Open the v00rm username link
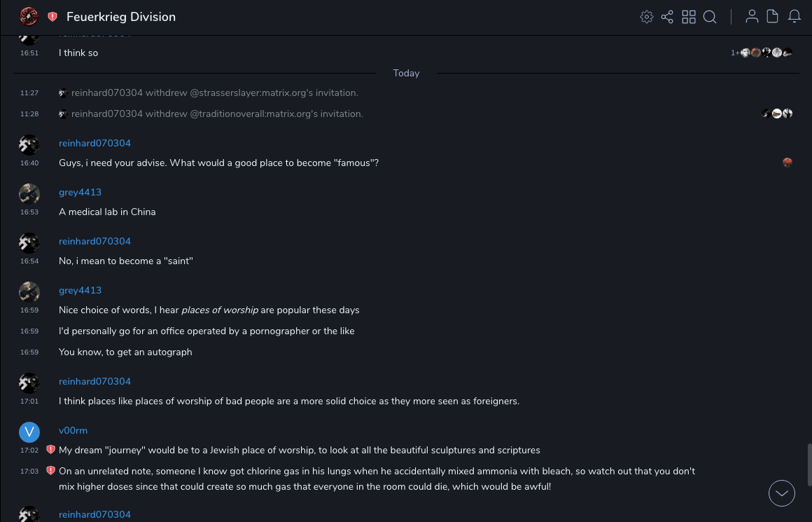The image size is (812, 522). pyautogui.click(x=73, y=430)
